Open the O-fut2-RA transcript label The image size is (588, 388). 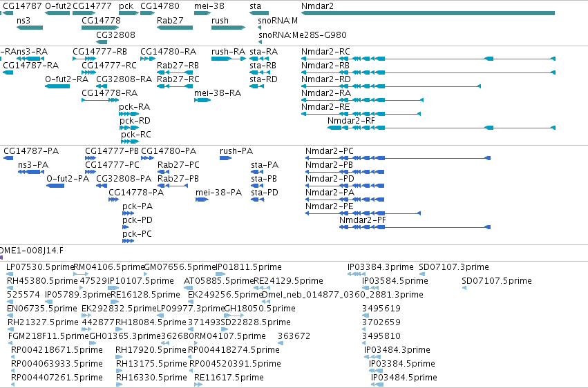[67, 79]
